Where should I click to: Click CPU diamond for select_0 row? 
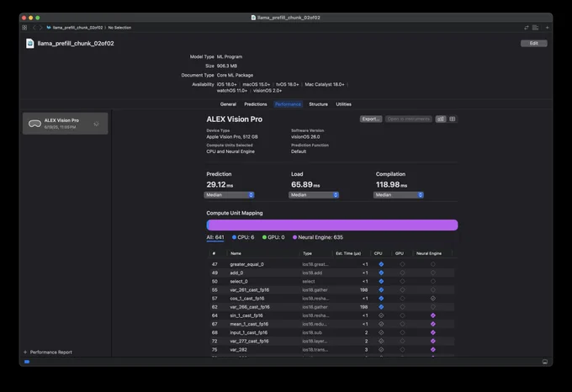[x=381, y=282]
